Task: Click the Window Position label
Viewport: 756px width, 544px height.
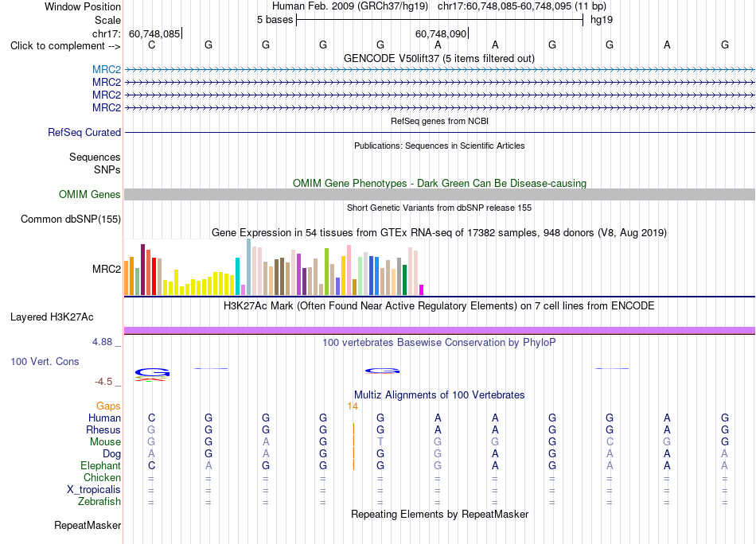Action: [83, 6]
